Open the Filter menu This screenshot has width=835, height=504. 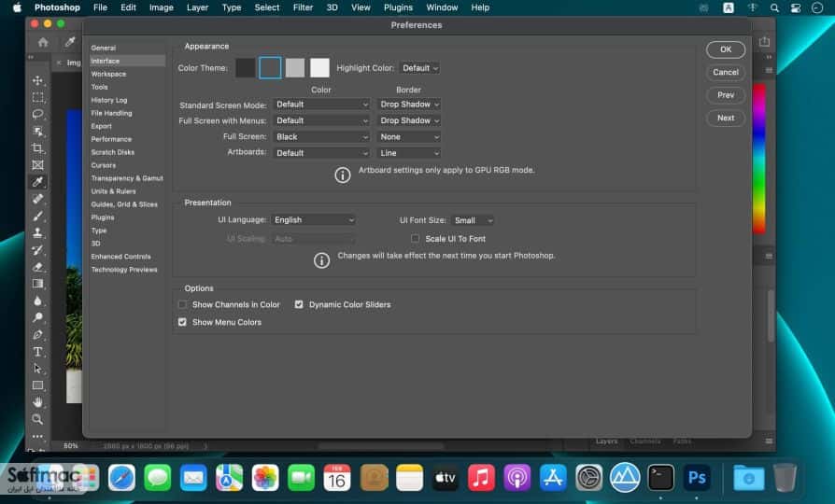coord(303,7)
